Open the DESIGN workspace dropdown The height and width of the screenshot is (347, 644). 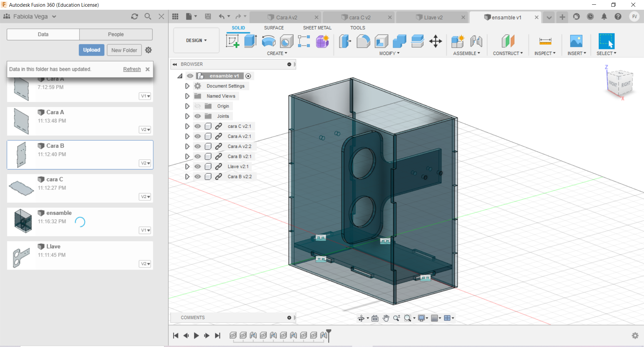[x=196, y=40]
